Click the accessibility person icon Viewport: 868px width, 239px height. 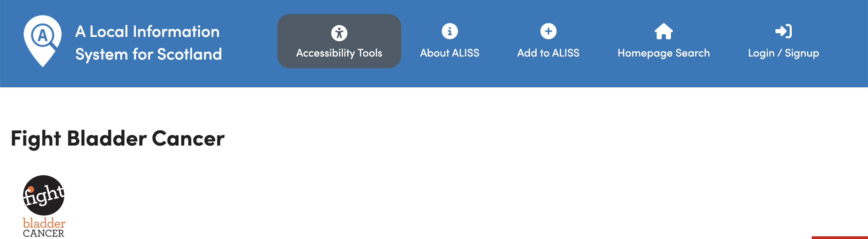tap(339, 33)
